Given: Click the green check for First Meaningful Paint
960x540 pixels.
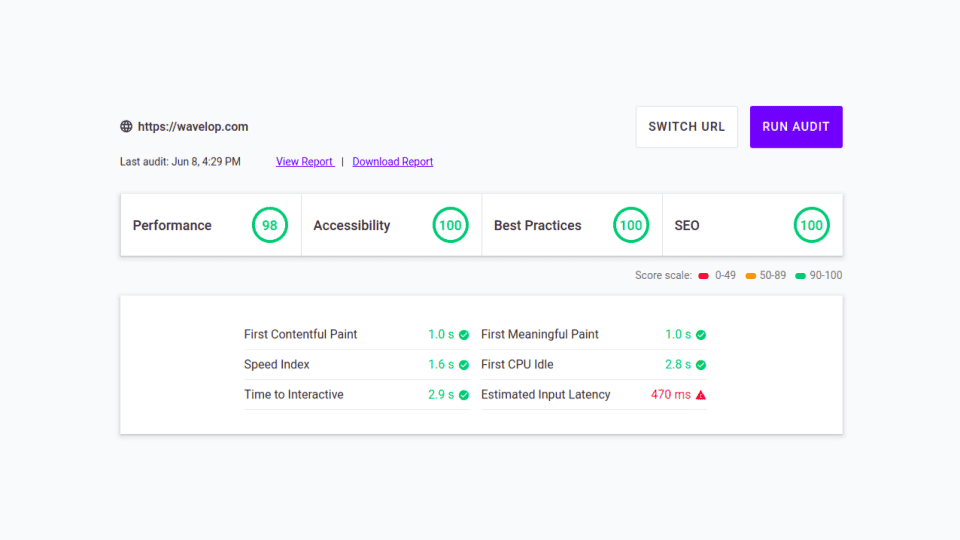Looking at the screenshot, I should click(701, 335).
